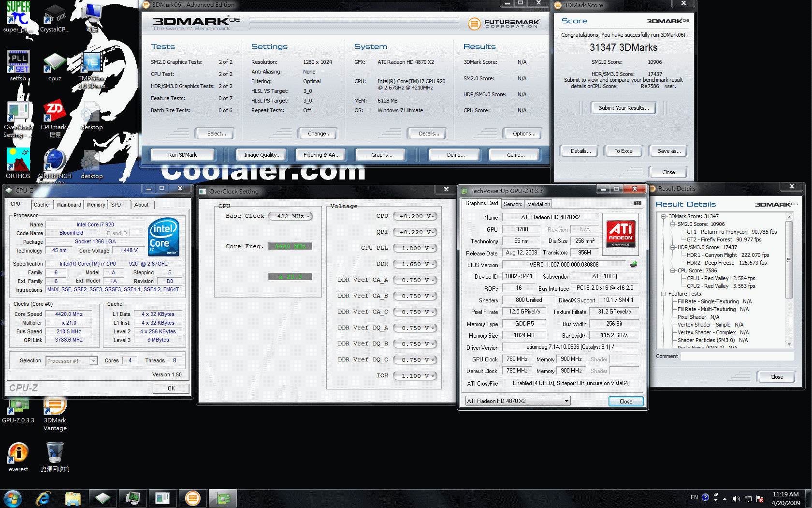Click the Comment field in Result Details

pyautogui.click(x=737, y=357)
